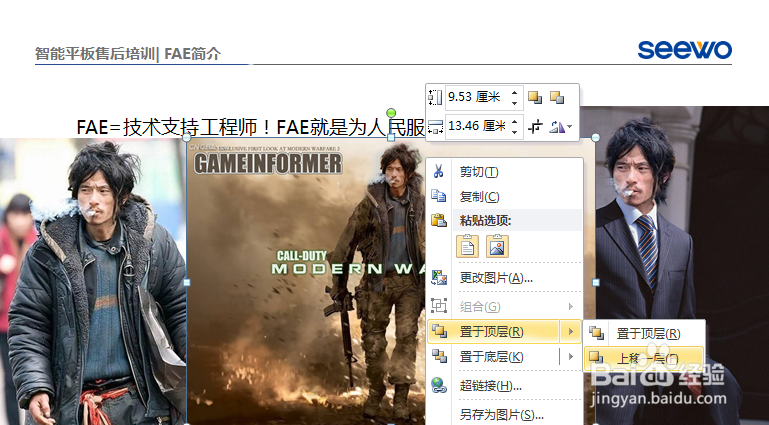The image size is (769, 425).
Task: Click the selected picture's top middle handle
Action: [391, 138]
